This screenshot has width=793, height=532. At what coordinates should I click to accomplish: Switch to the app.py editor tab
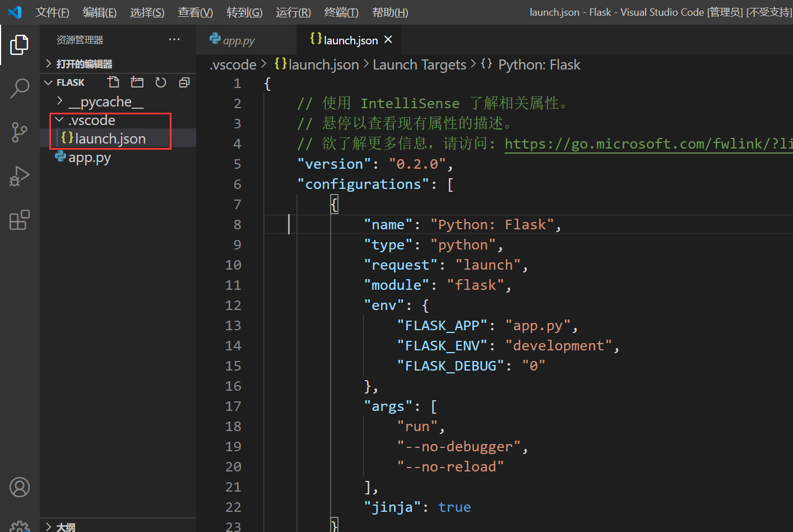(x=246, y=40)
